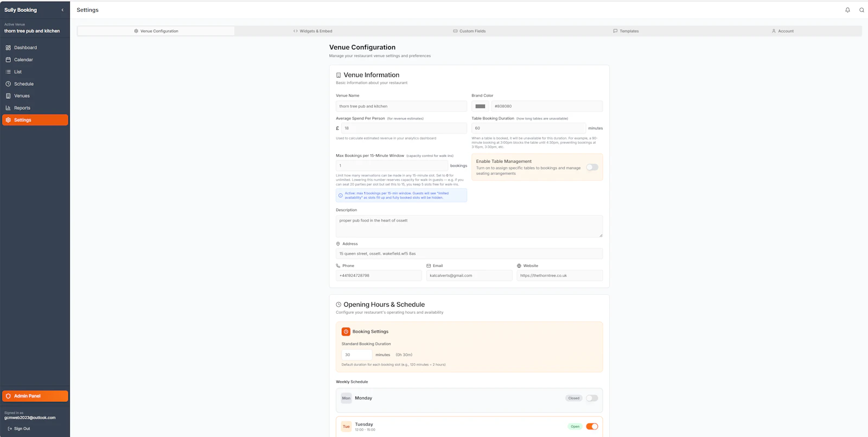Click signed-in email gcmweb2023@outlook.com
This screenshot has height=437, width=868.
click(30, 417)
